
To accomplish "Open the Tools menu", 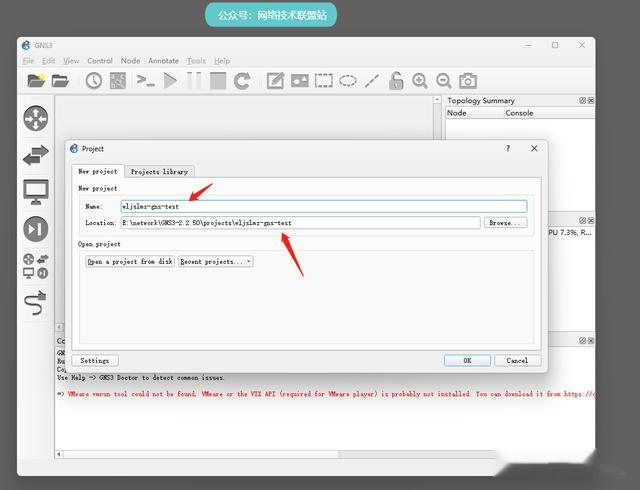I will point(196,61).
